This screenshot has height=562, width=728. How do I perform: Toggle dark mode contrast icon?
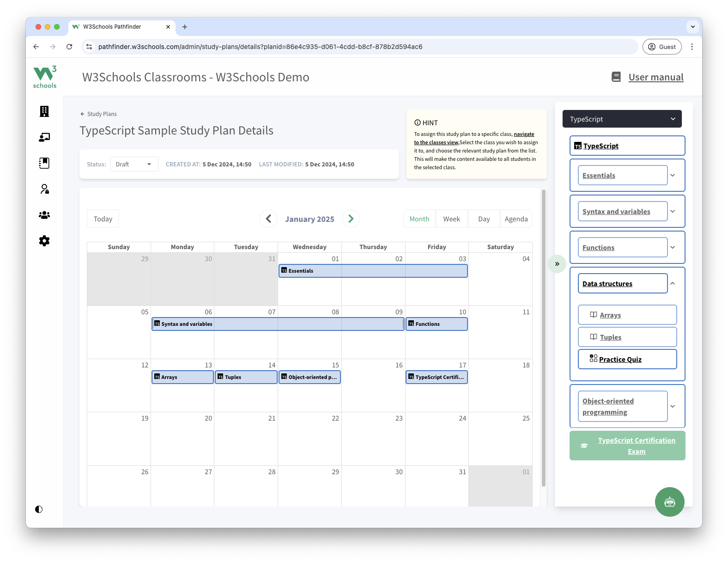39,509
